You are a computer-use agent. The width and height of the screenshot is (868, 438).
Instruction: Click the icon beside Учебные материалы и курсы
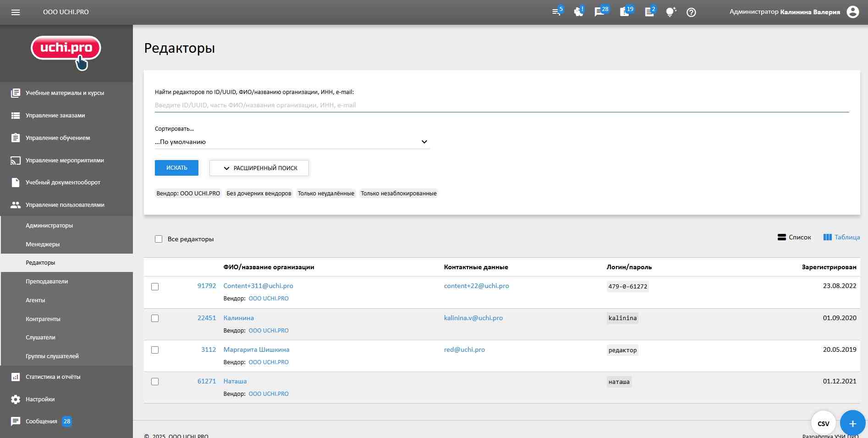point(16,93)
